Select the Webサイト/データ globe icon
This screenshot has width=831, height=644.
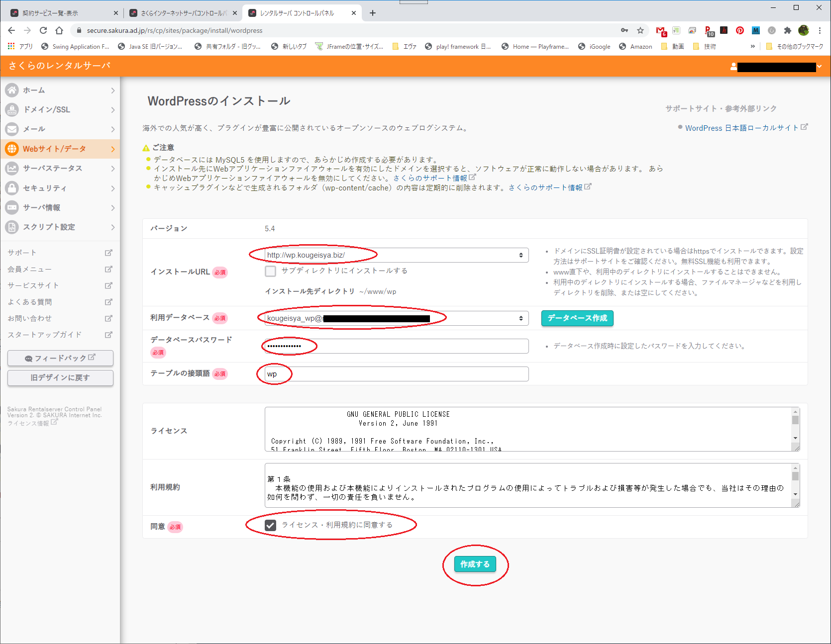pos(12,149)
